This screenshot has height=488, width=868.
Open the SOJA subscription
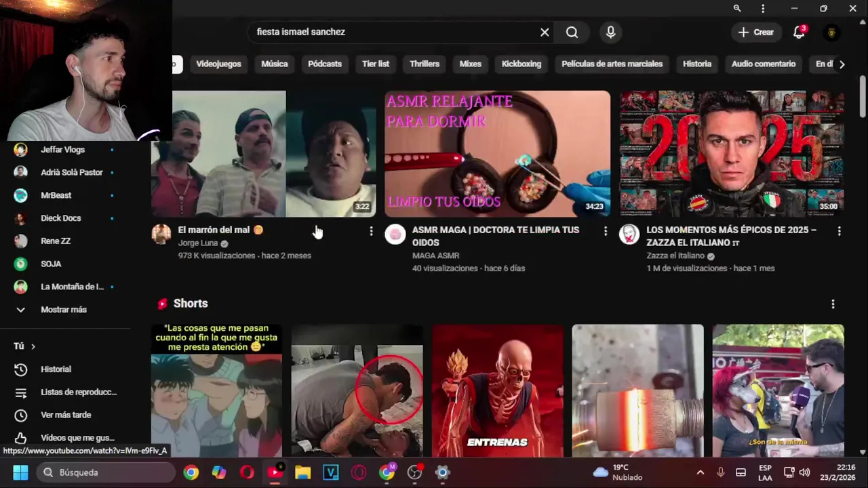click(x=64, y=264)
